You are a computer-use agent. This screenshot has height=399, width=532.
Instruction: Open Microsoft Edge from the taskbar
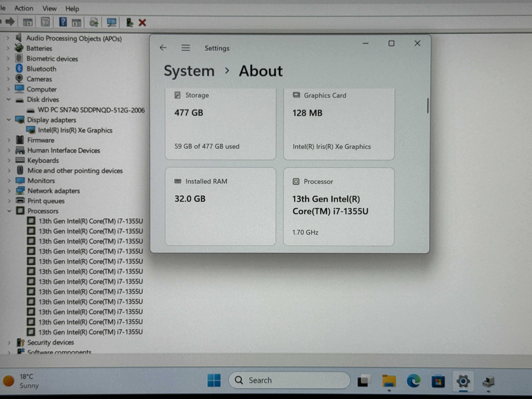(x=413, y=381)
